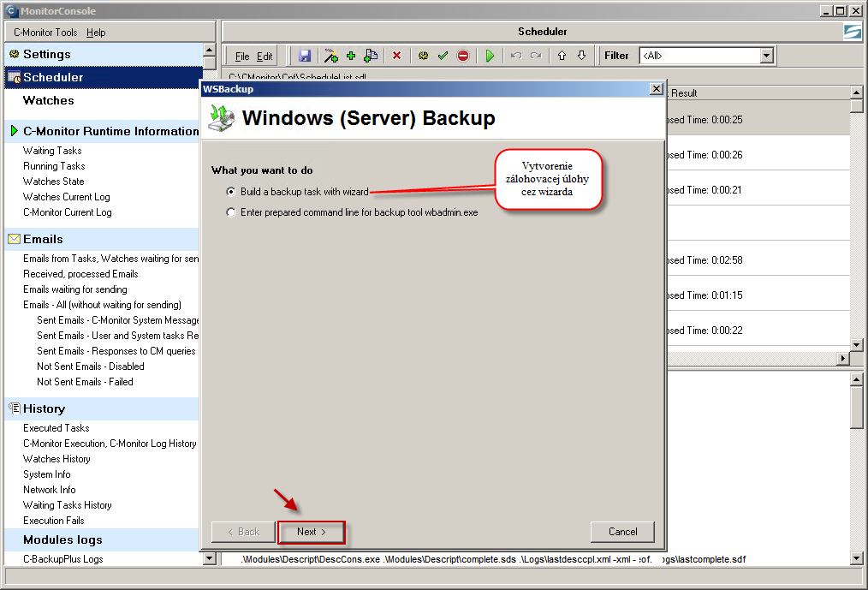Click the move up arrow icon
868x590 pixels.
pyautogui.click(x=562, y=56)
